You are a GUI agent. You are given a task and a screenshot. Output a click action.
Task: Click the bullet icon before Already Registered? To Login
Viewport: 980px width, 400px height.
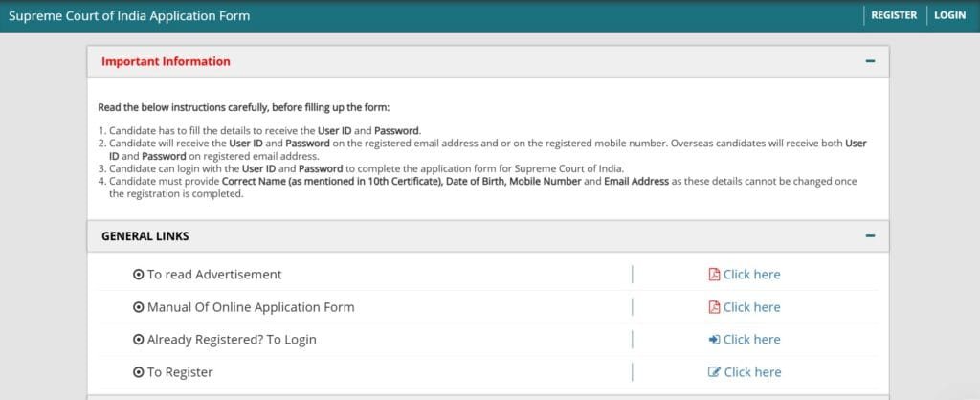(138, 340)
